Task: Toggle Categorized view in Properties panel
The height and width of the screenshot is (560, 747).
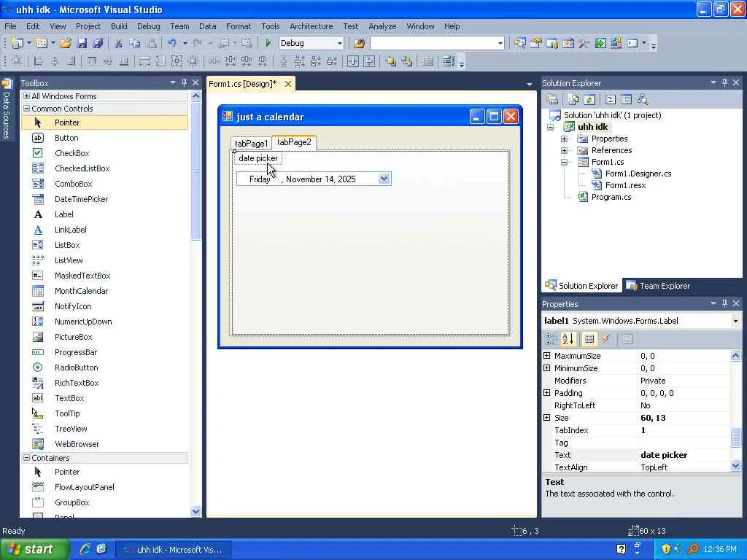Action: (550, 338)
